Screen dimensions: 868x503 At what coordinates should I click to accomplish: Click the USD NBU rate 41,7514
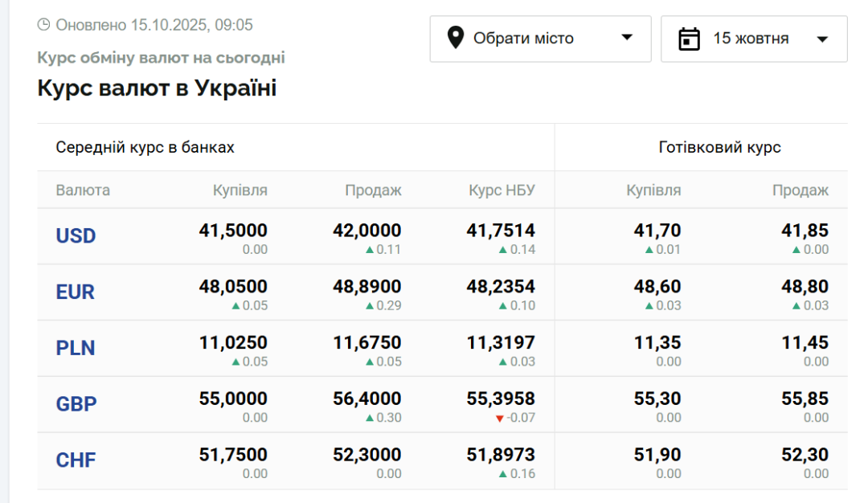click(x=501, y=231)
